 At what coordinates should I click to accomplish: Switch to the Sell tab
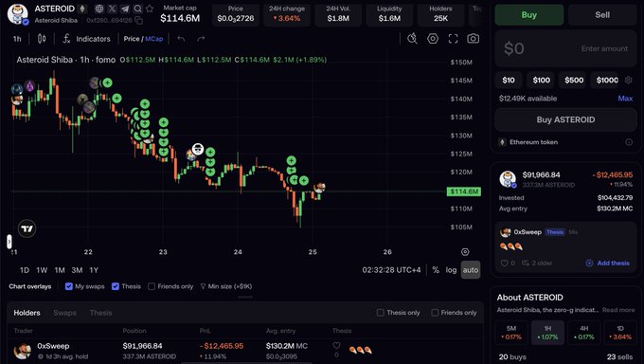tap(602, 15)
